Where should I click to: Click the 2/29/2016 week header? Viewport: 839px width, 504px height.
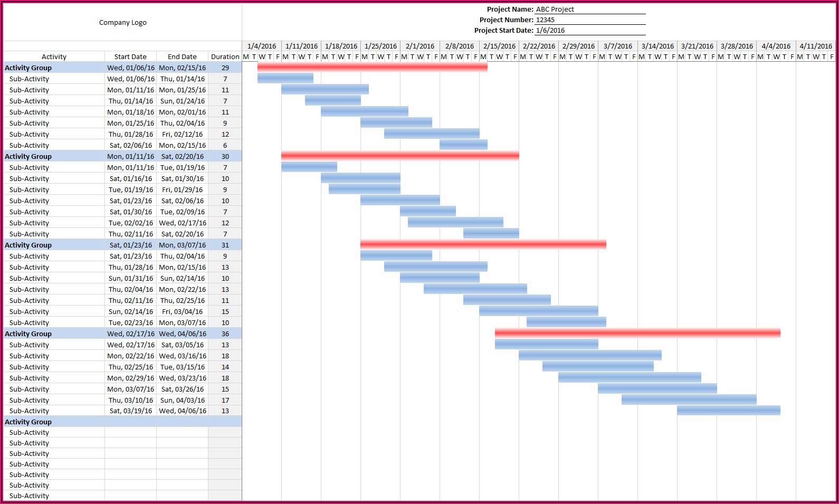(x=578, y=46)
